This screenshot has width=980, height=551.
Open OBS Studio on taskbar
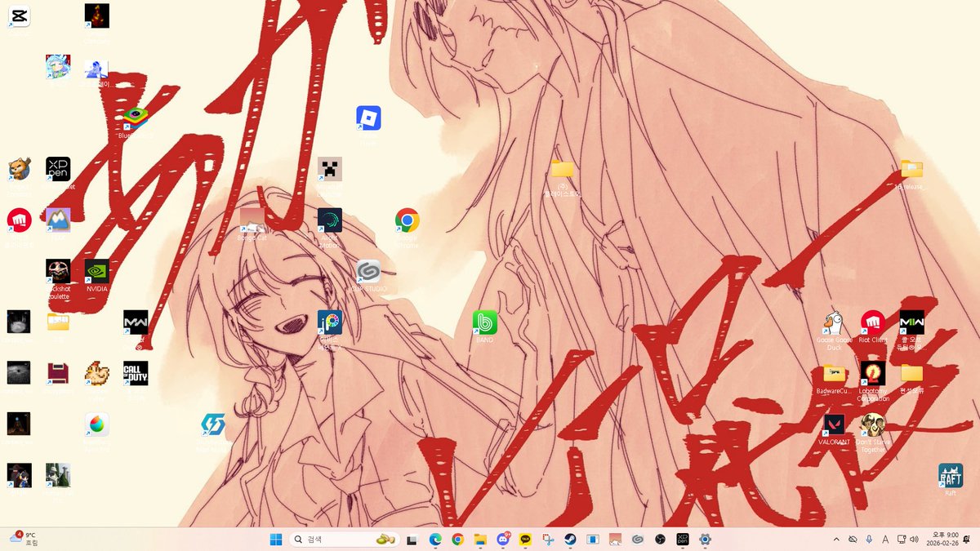coord(660,539)
